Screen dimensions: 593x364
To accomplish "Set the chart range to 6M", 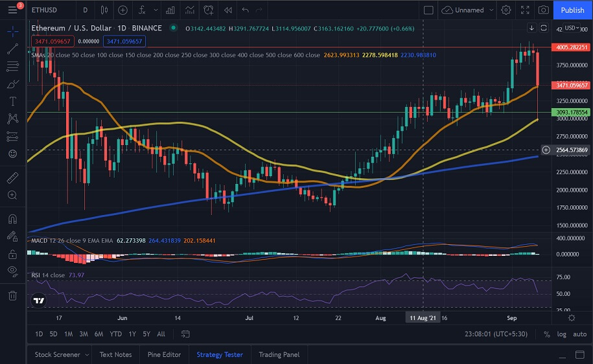I will 99,334.
